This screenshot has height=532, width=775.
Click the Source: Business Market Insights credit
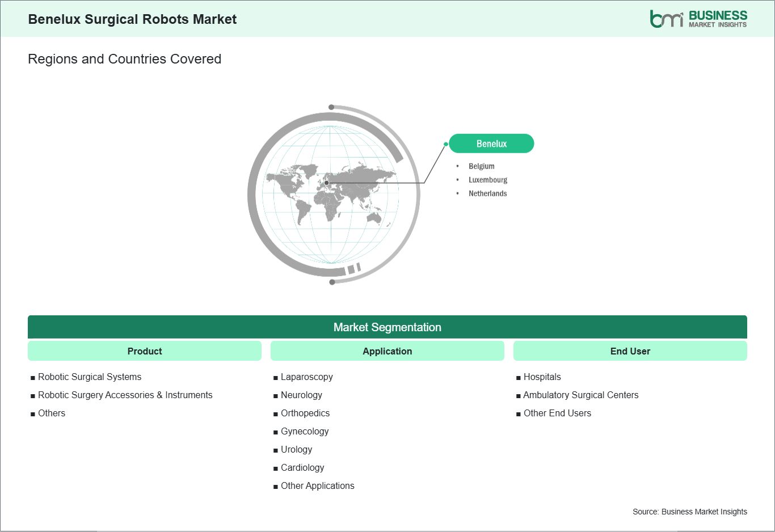pos(690,512)
